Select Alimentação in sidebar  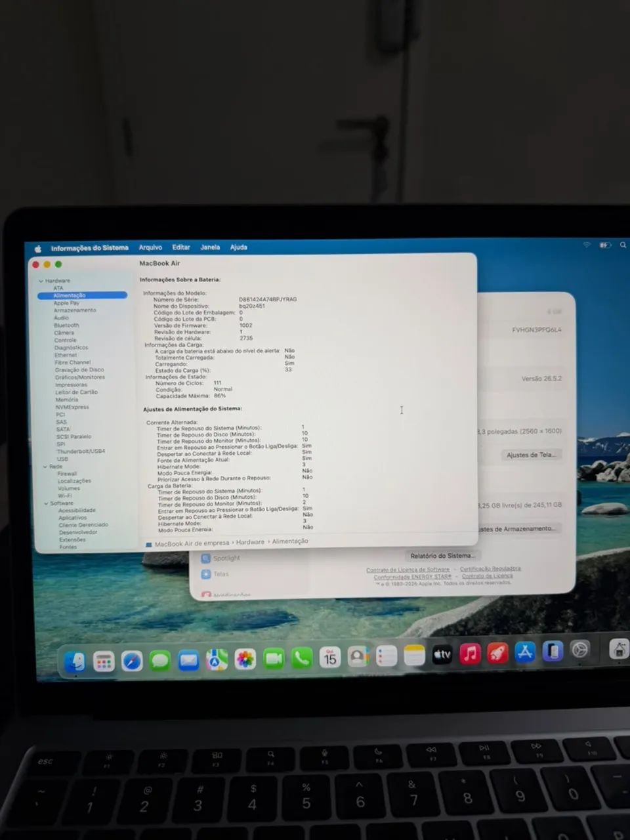click(83, 295)
